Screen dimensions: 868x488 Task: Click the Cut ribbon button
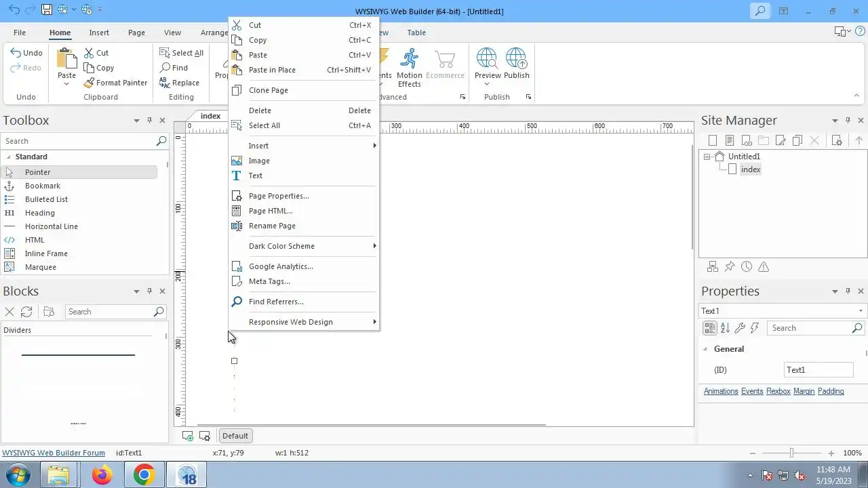pyautogui.click(x=96, y=53)
